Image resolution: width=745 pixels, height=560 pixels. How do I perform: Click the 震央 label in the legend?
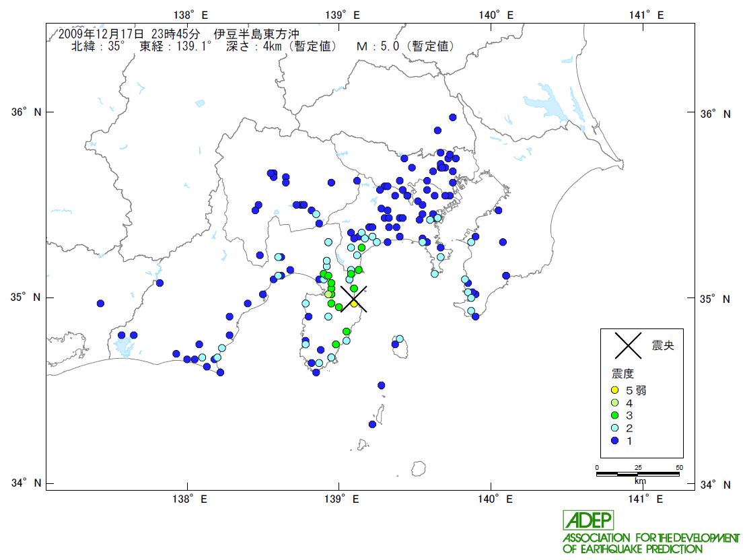(x=662, y=346)
